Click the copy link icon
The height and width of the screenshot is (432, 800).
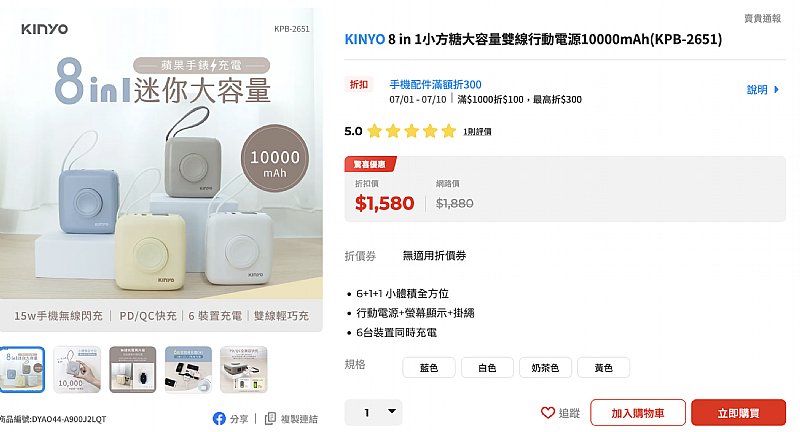coord(270,419)
